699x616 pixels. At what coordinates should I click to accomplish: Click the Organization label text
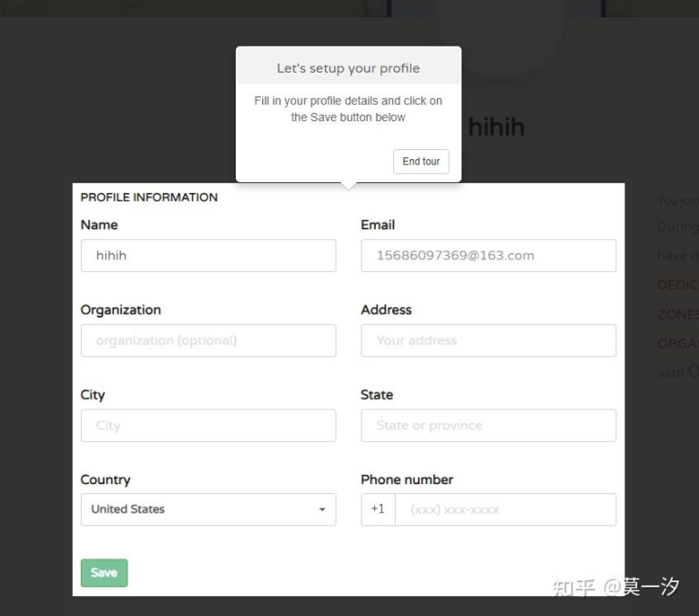click(120, 309)
